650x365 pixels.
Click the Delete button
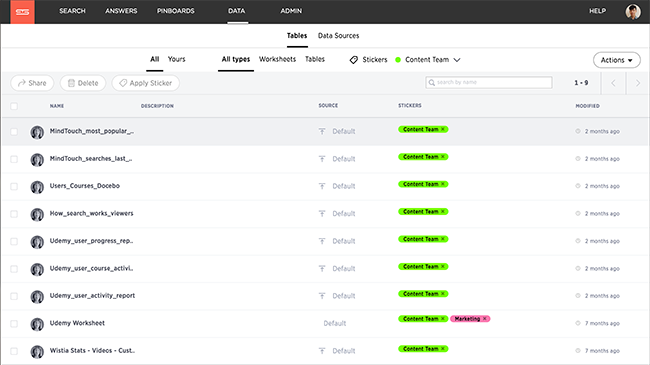tap(83, 83)
